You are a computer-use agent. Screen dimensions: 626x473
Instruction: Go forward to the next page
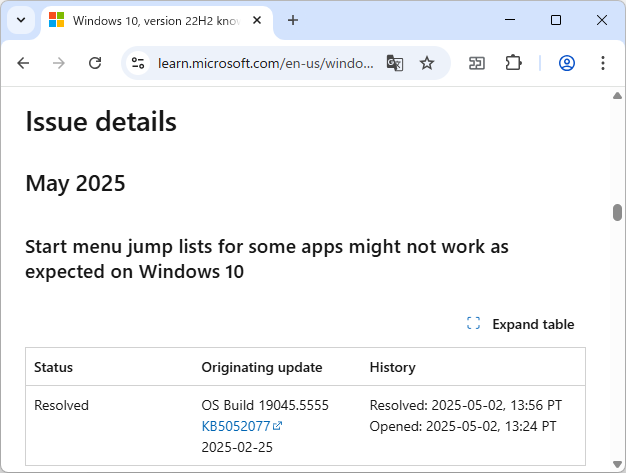pyautogui.click(x=59, y=63)
